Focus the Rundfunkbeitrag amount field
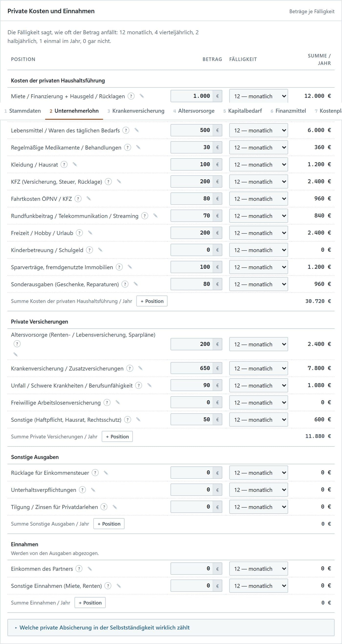This screenshot has height=644, width=342. coord(192,215)
